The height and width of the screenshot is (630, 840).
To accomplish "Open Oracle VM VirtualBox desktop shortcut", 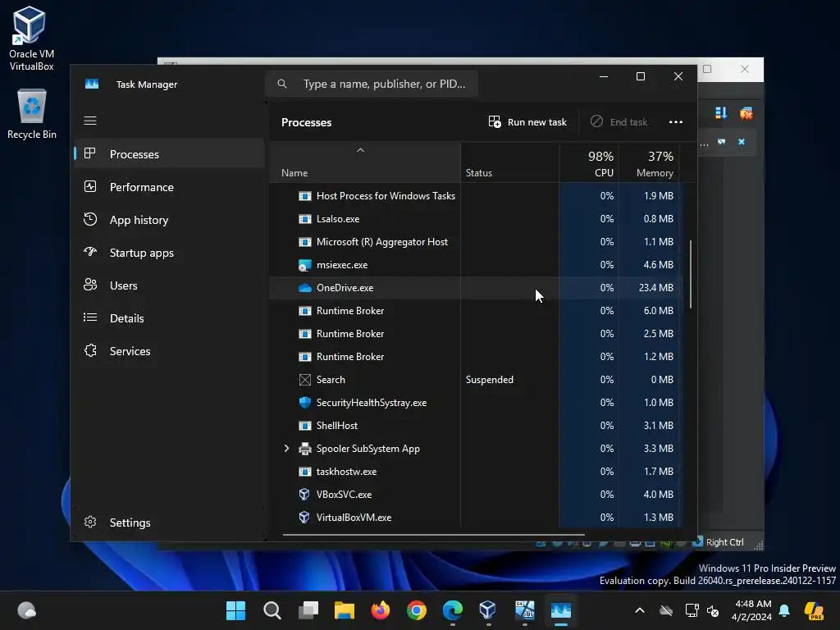I will (31, 39).
